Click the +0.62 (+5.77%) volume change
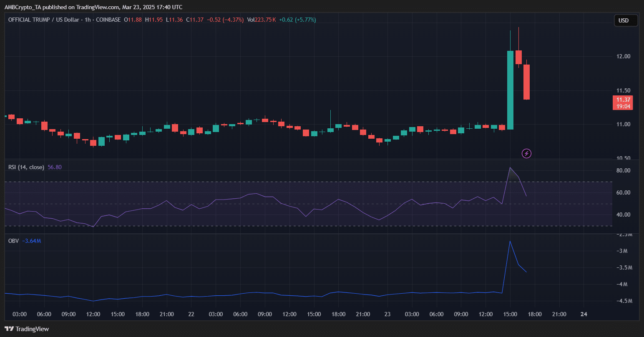The height and width of the screenshot is (337, 644). [x=297, y=20]
